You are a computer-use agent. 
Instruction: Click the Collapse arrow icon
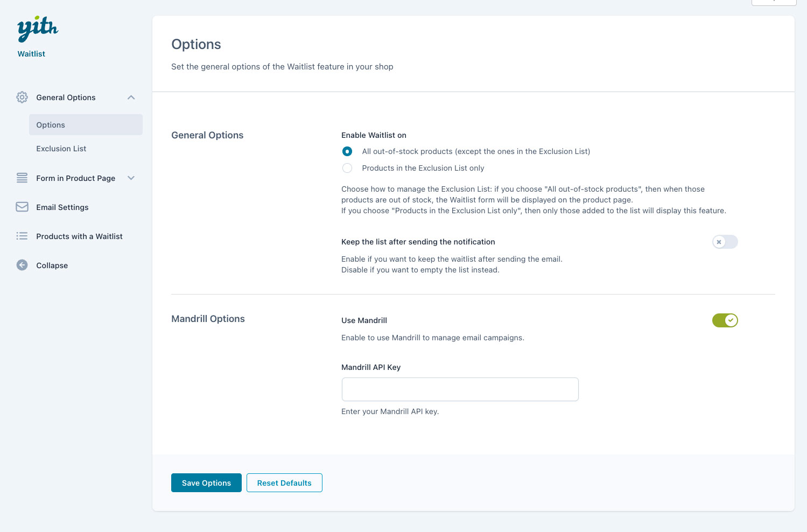tap(22, 265)
